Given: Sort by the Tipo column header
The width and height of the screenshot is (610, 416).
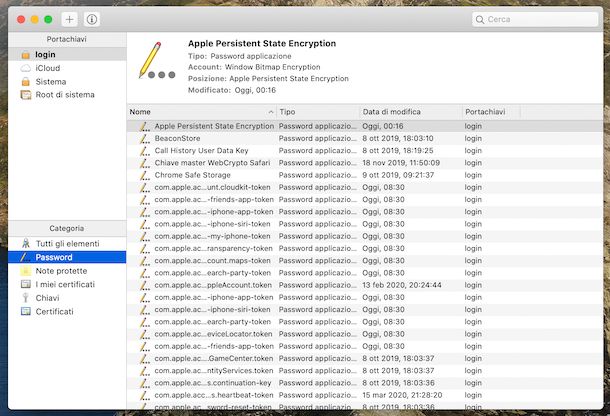Looking at the screenshot, I should 318,112.
